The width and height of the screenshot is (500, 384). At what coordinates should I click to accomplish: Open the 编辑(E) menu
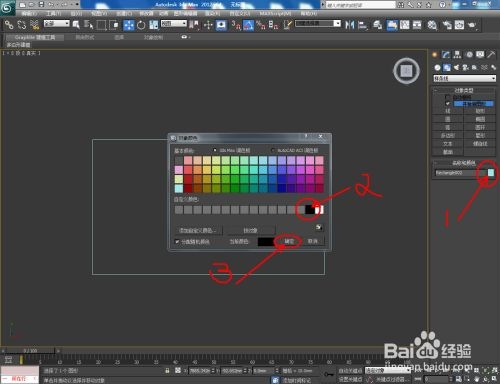click(30, 14)
